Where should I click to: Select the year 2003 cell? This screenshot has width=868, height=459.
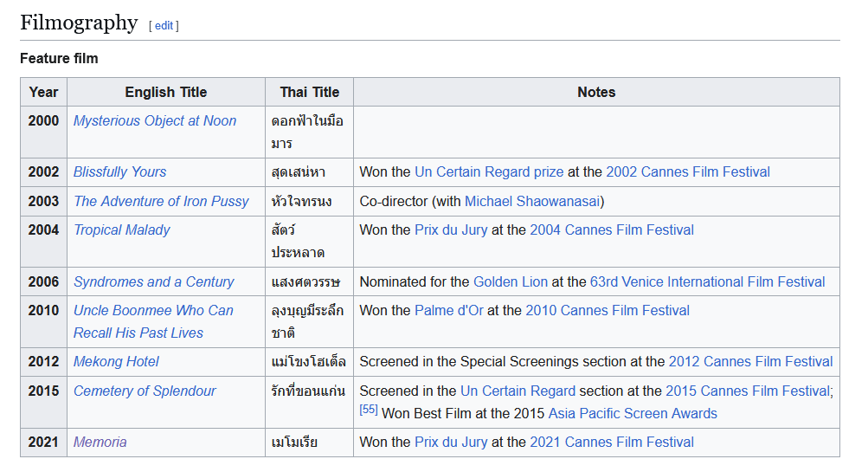pyautogui.click(x=44, y=201)
